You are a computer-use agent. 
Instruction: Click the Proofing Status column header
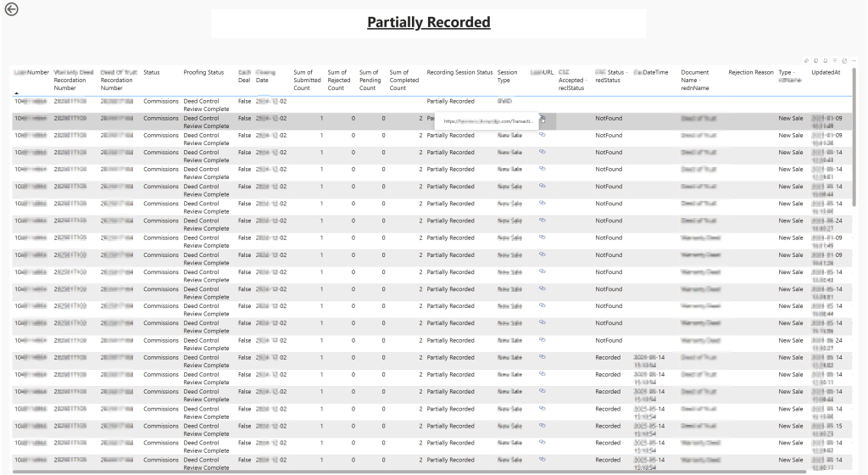click(x=203, y=73)
